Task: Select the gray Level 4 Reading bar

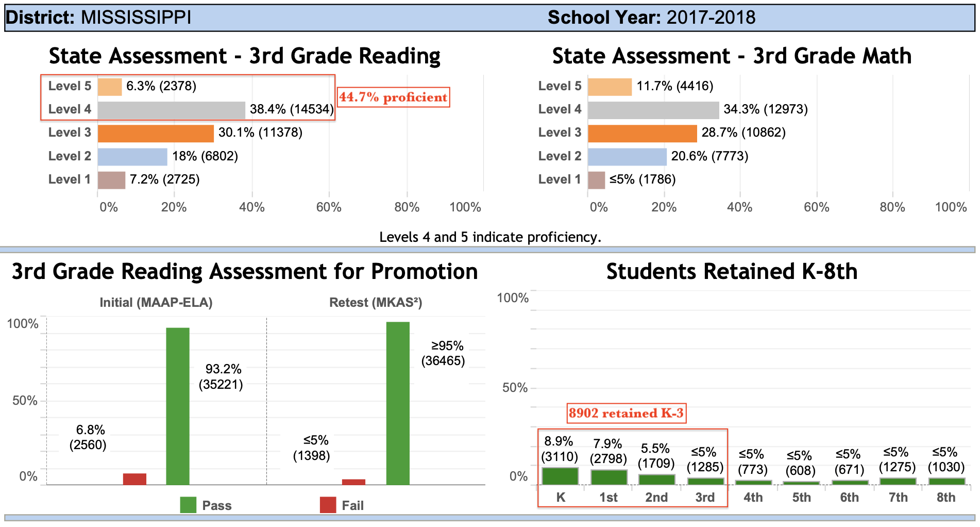Action: [x=171, y=110]
